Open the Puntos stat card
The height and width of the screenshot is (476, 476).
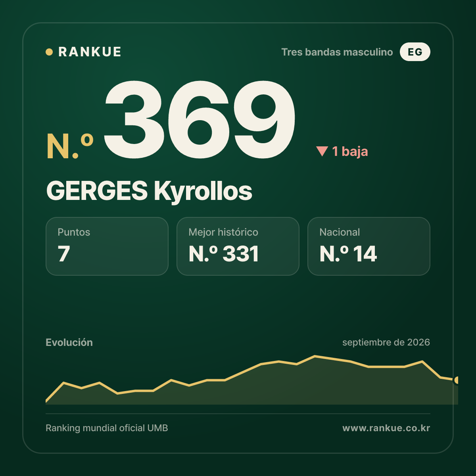pos(107,246)
